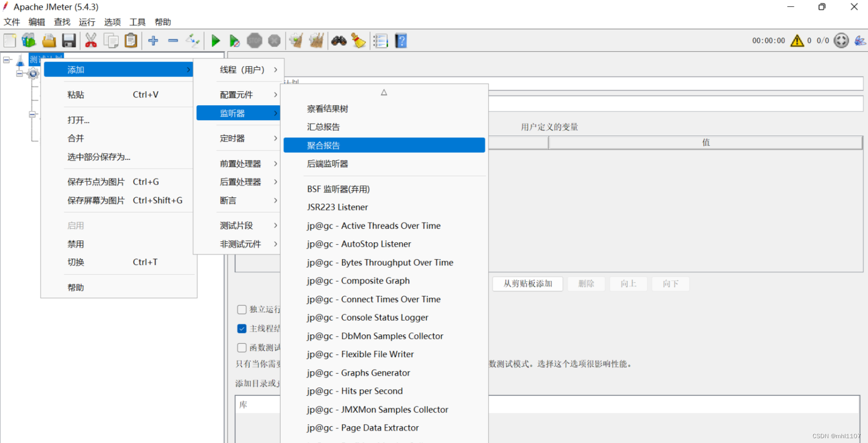Image resolution: width=868 pixels, height=443 pixels.
Task: Collapse the lower tree branch node
Action: (x=32, y=115)
